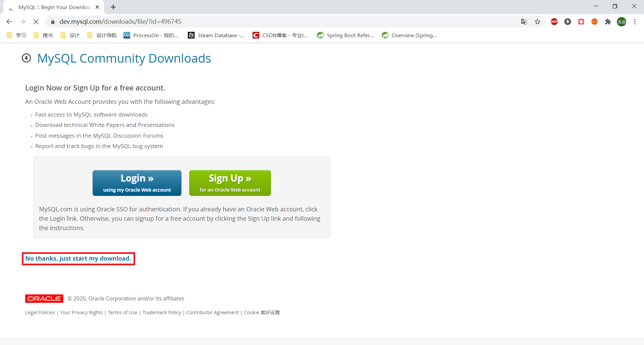
Task: Open Terms of Use link
Action: 123,313
